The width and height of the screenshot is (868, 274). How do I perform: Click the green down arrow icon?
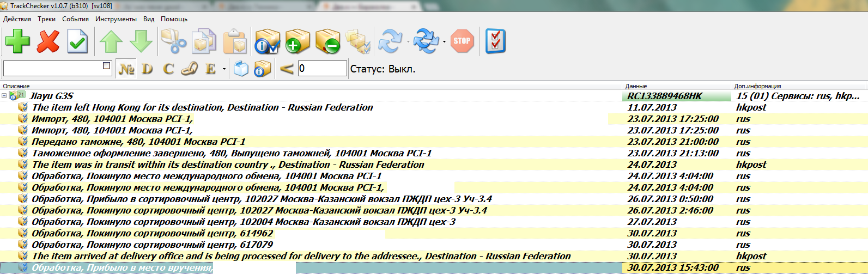tap(141, 41)
